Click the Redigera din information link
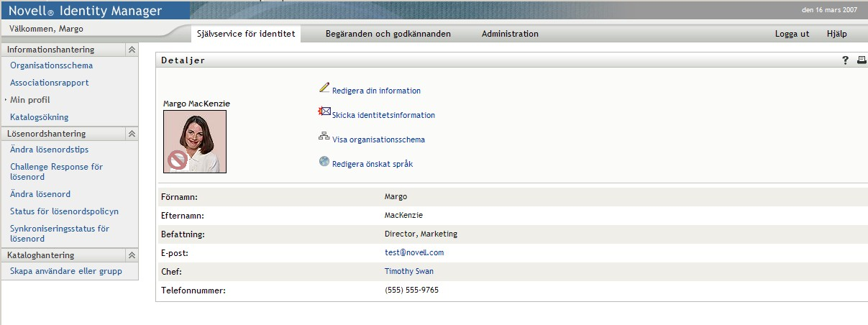The height and width of the screenshot is (325, 868). [x=376, y=91]
